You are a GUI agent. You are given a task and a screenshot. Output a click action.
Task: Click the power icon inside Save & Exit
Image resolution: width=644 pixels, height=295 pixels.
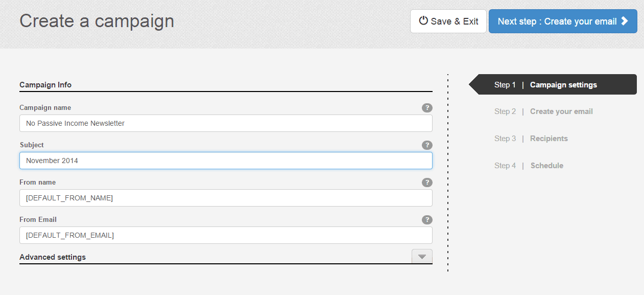point(423,21)
